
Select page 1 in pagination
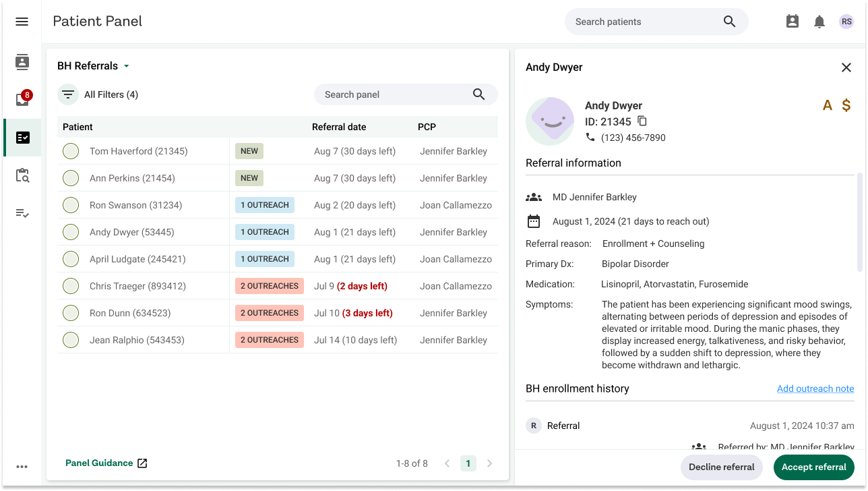click(468, 463)
